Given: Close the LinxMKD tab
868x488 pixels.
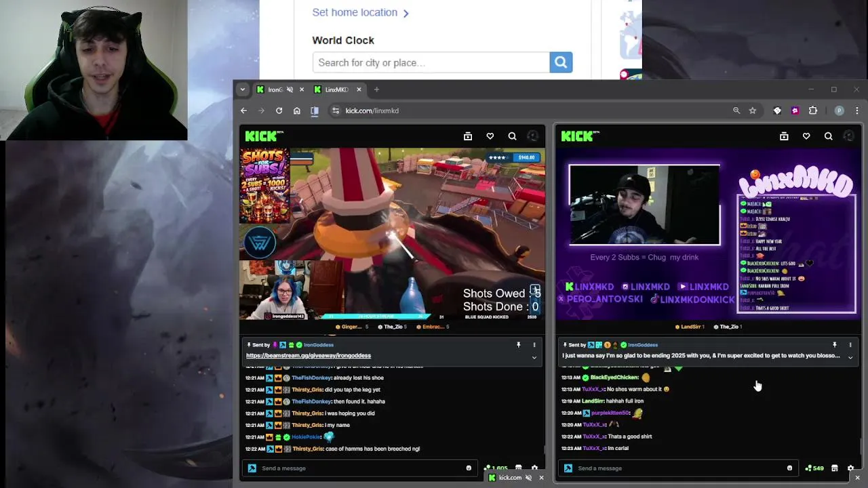Looking at the screenshot, I should click(x=359, y=89).
